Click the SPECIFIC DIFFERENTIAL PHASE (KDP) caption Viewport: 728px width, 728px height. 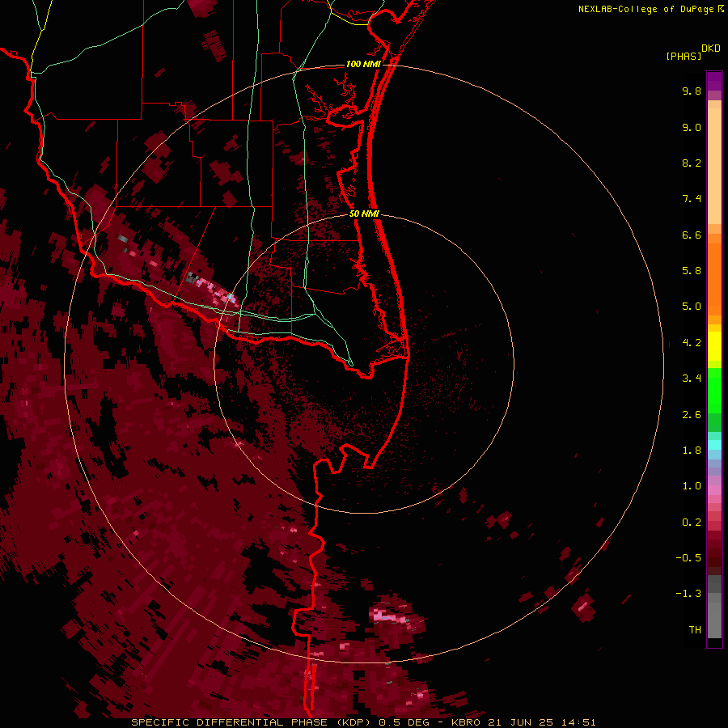[x=252, y=722]
